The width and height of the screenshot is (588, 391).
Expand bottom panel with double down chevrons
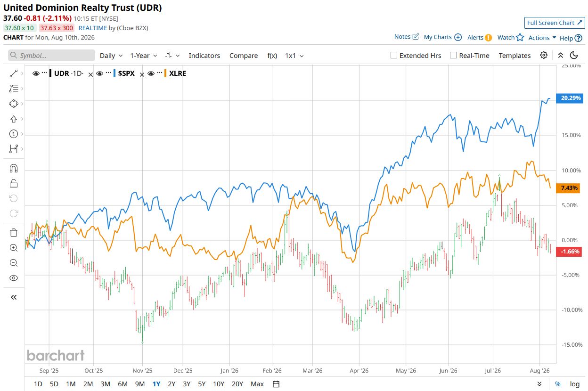click(x=539, y=384)
